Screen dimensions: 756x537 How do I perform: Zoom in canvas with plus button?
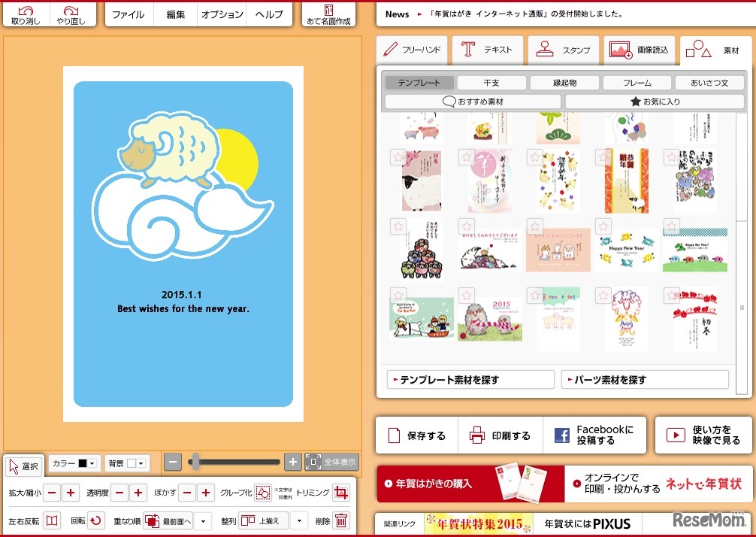292,462
